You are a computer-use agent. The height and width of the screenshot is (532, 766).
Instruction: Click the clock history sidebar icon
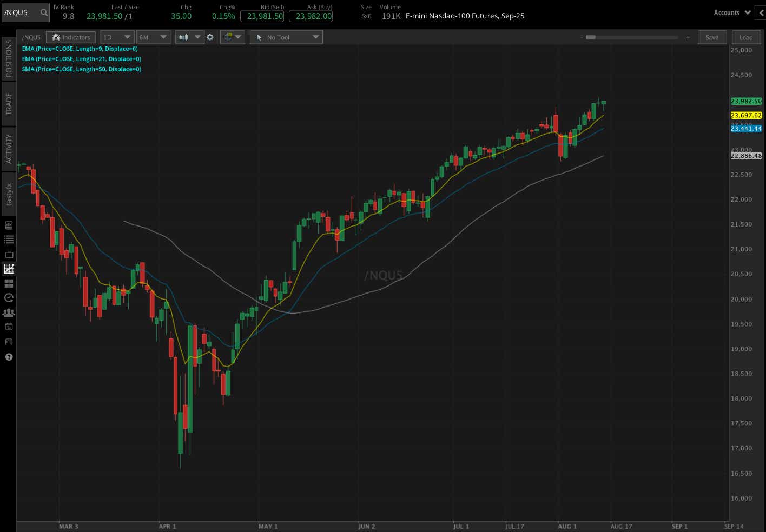pos(8,297)
